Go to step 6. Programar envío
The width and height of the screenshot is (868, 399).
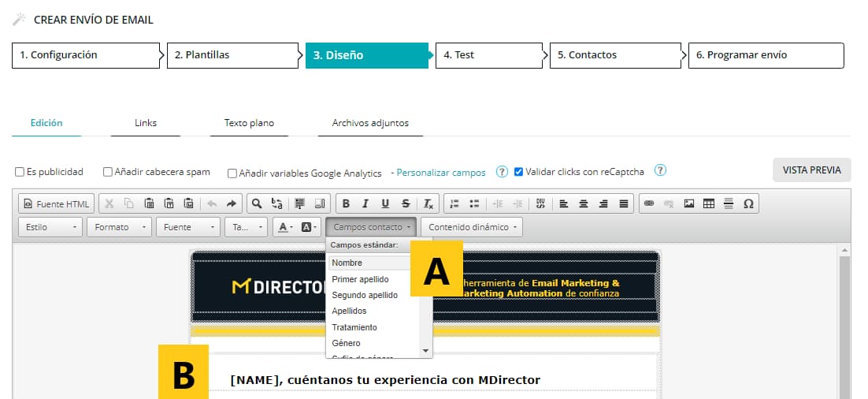coord(766,55)
